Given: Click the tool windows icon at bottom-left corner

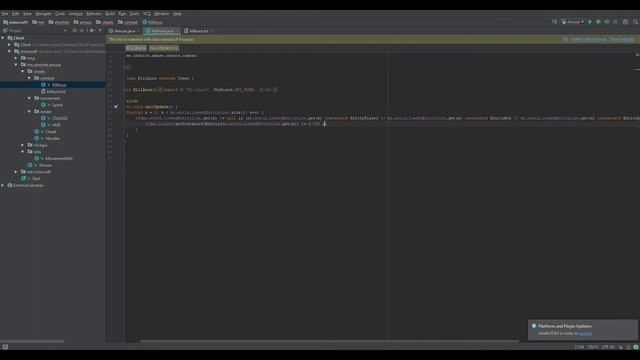Looking at the screenshot, I should click(5, 347).
